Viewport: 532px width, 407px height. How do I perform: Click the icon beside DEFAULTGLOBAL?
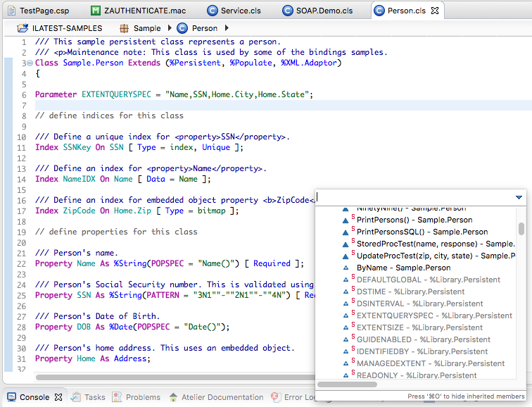[346, 280]
